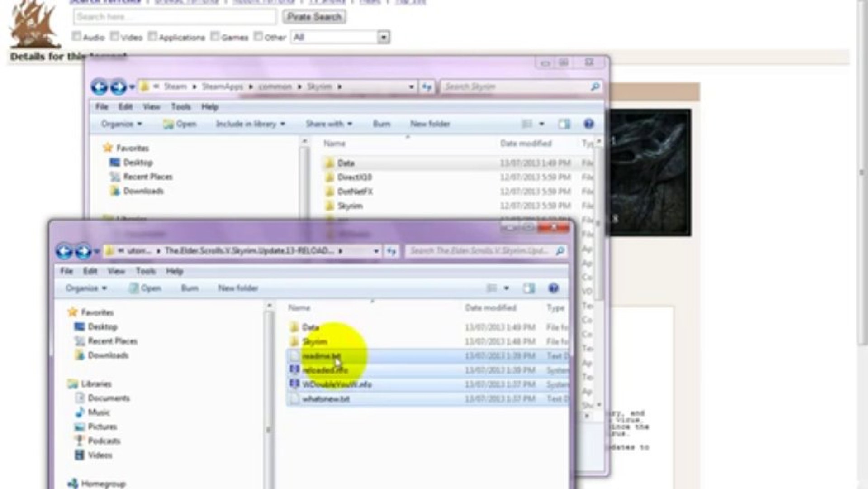Open Organize dropdown in RELOADED window
The width and height of the screenshot is (868, 489).
(x=86, y=288)
